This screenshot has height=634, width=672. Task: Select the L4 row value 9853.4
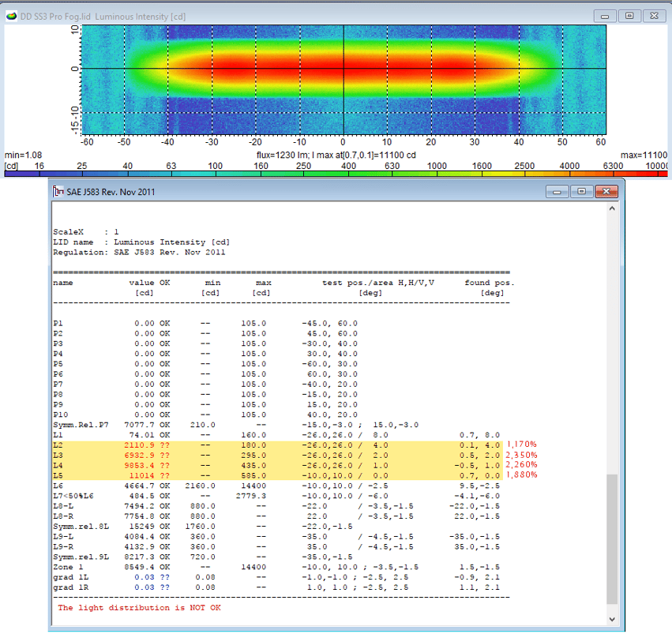(x=139, y=466)
